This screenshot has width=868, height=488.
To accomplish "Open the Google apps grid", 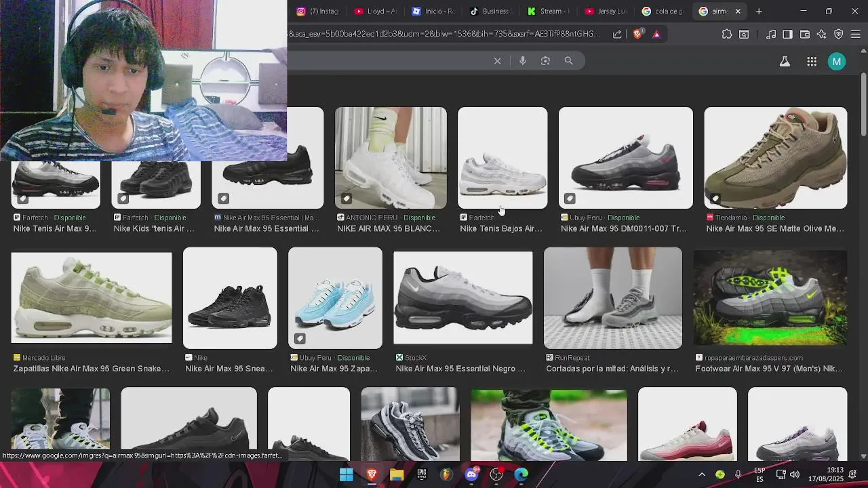I will tap(811, 62).
